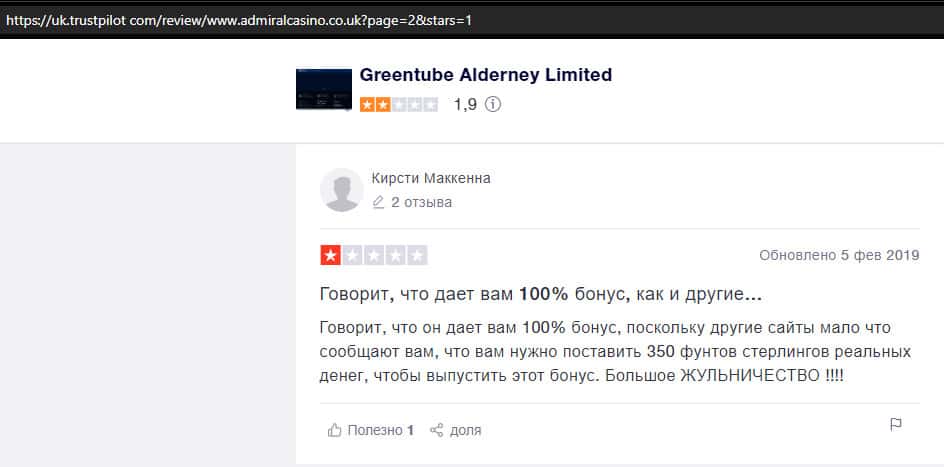The width and height of the screenshot is (944, 467).
Task: Click the last grey star in the review rating
Action: coord(417,255)
